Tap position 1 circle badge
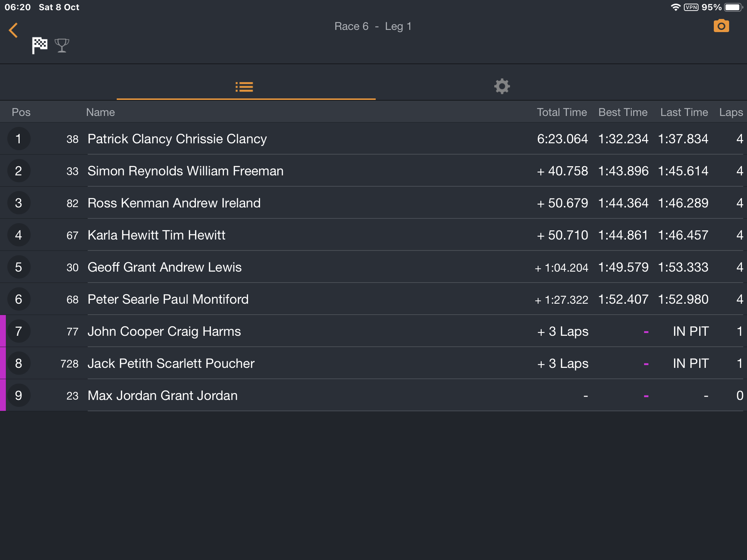Image resolution: width=747 pixels, height=560 pixels. [x=19, y=139]
